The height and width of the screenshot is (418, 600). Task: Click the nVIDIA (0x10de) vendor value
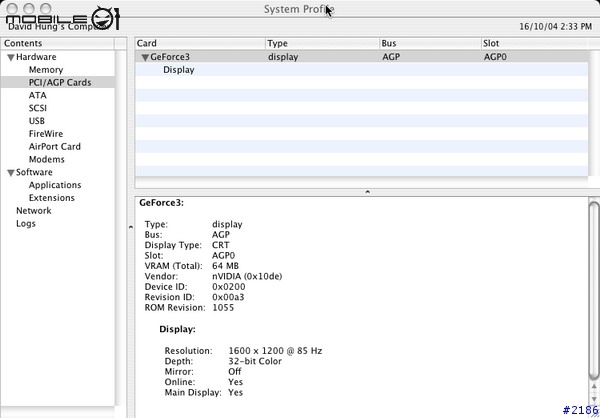pos(247,276)
